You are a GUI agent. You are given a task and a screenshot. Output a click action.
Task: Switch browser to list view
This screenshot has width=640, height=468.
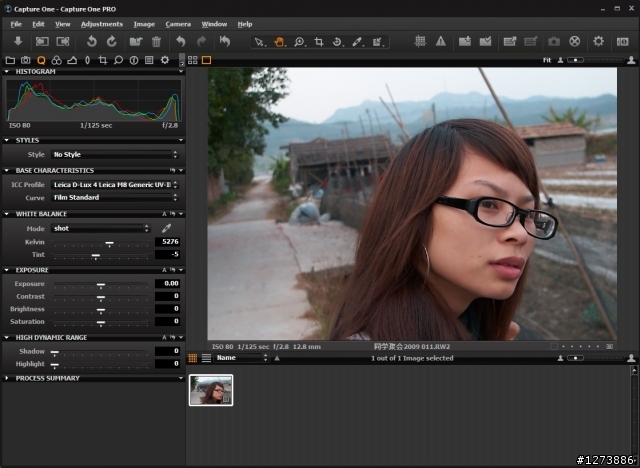coord(207,358)
